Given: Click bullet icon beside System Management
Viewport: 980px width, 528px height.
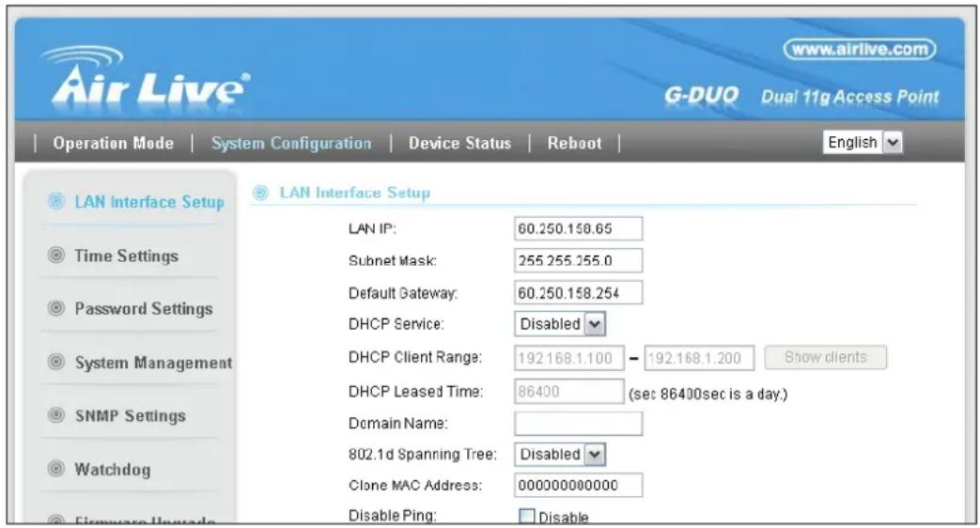Looking at the screenshot, I should pyautogui.click(x=56, y=362).
